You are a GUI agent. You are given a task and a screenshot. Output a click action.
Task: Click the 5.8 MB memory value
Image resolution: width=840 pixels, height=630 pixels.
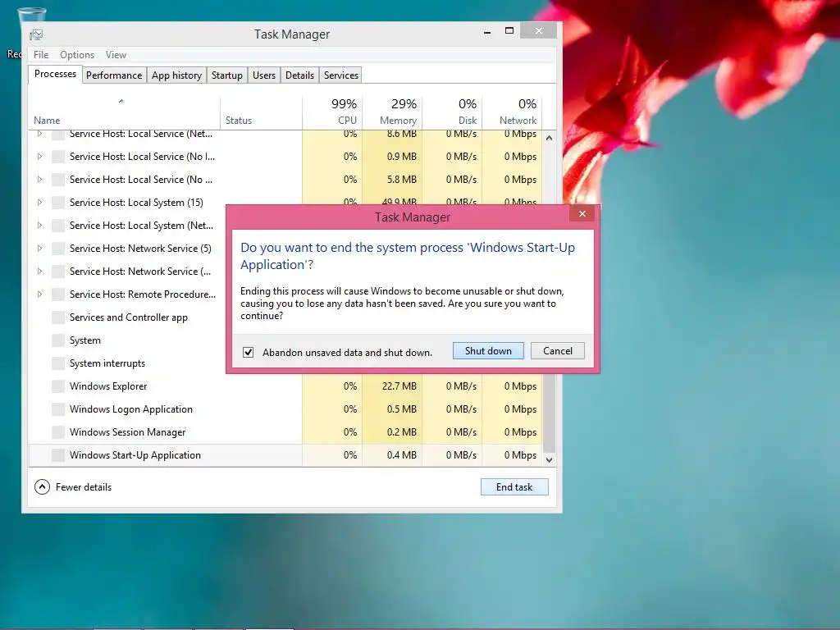(402, 180)
